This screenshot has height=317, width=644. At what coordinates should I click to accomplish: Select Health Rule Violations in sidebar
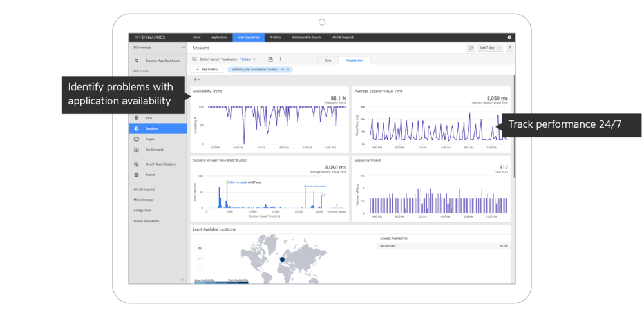tap(160, 164)
